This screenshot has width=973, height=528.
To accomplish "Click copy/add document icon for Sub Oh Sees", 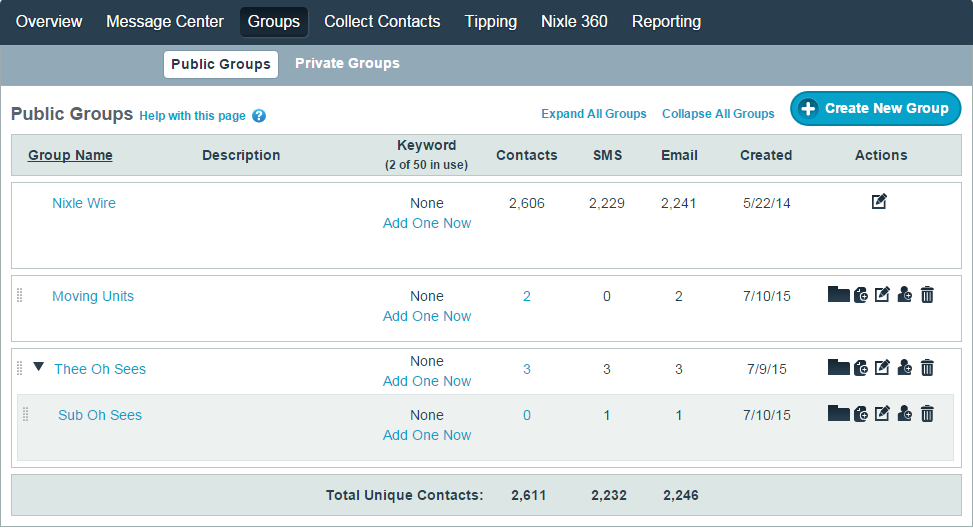I will click(x=861, y=414).
